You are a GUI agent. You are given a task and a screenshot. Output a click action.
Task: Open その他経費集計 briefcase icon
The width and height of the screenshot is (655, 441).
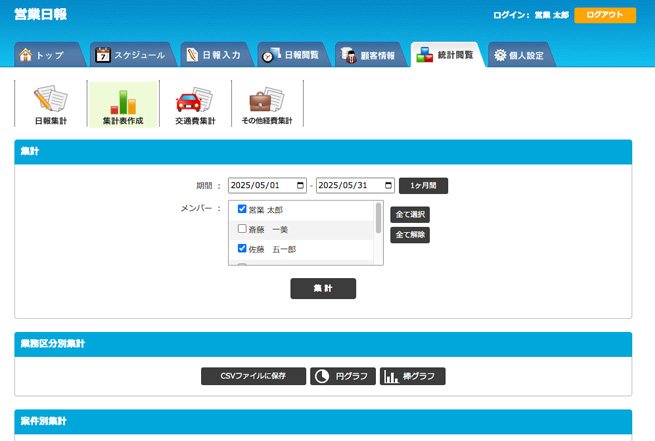tap(267, 99)
